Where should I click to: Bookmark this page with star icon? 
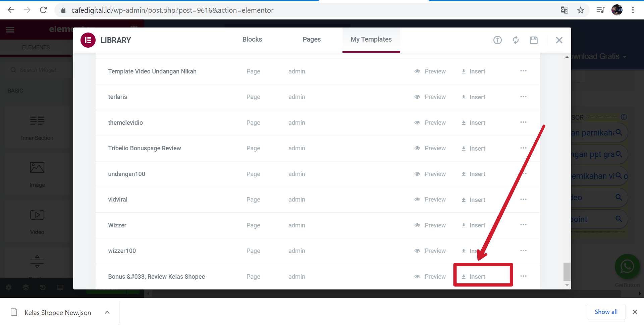coord(581,10)
